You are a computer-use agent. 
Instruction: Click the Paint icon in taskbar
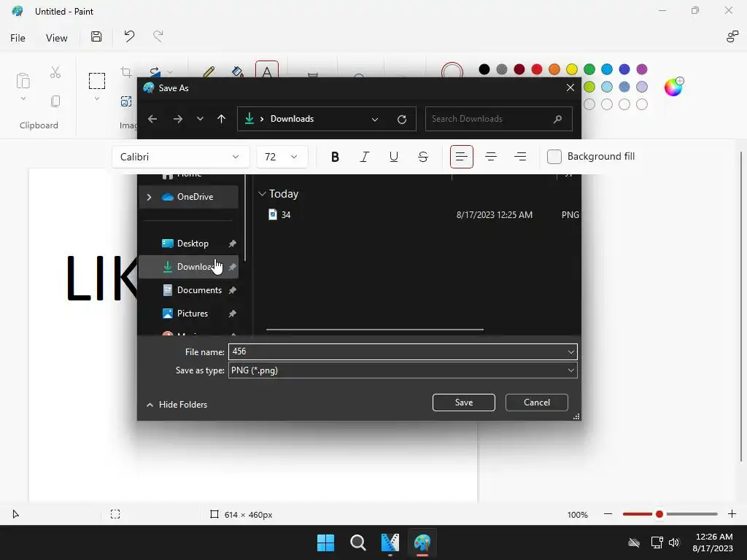[x=422, y=542]
